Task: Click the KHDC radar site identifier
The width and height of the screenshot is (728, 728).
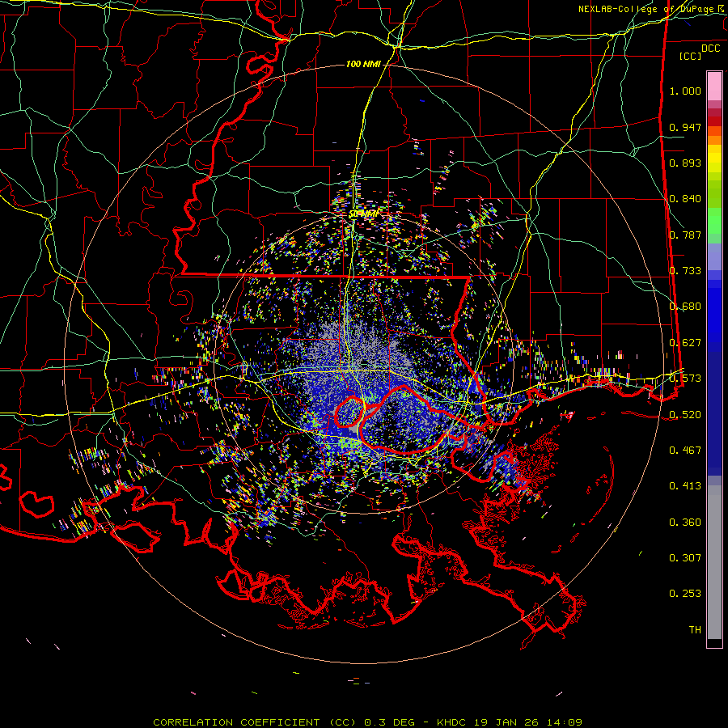Action: [453, 722]
